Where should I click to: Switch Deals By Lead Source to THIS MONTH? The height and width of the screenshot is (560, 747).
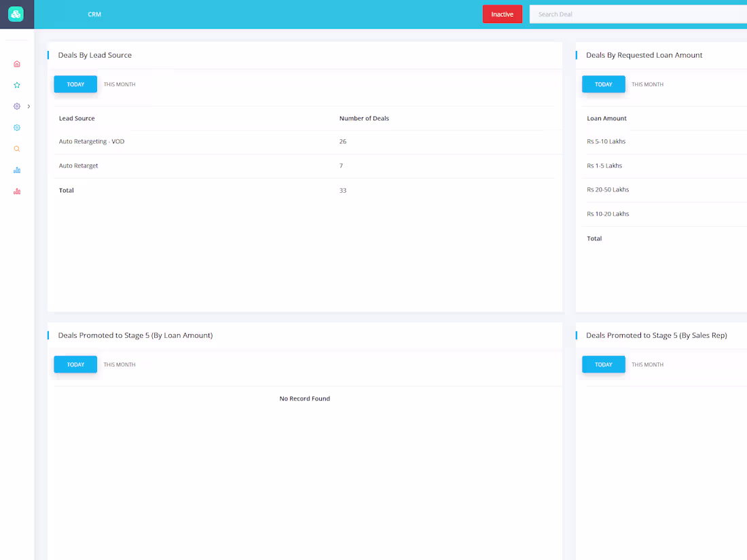(119, 84)
